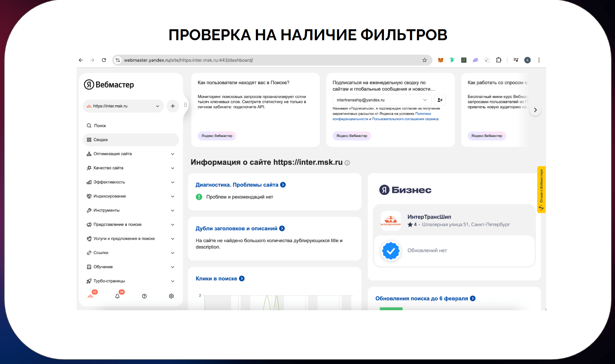Open settings gear in sidebar
This screenshot has width=615, height=364.
tap(171, 296)
